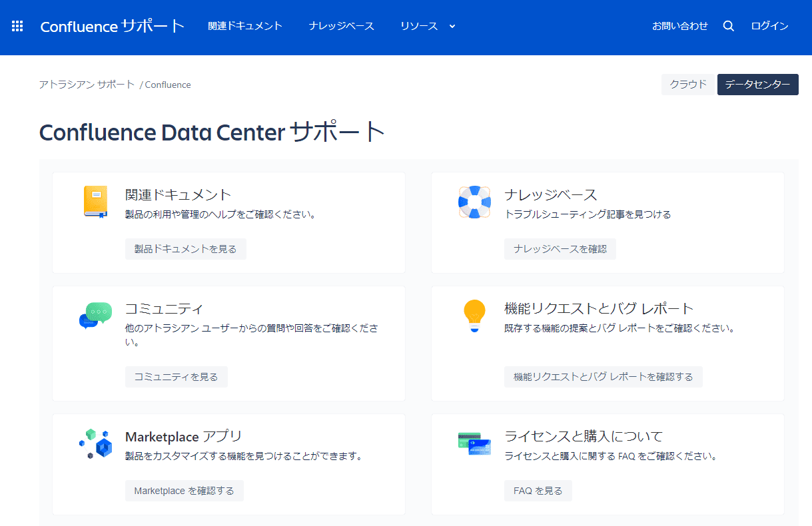
Task: Click お問い合わせ in the header
Action: 680,26
